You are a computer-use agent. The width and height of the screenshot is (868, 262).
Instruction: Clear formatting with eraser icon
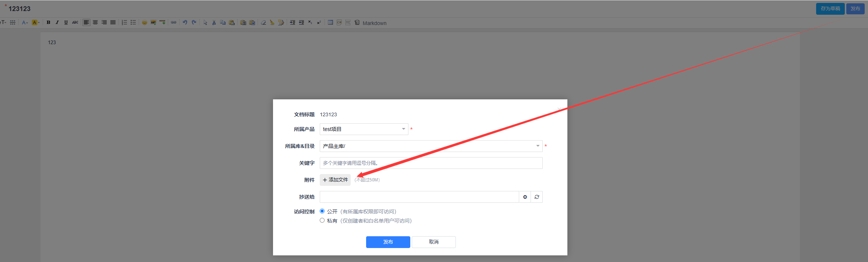[263, 22]
